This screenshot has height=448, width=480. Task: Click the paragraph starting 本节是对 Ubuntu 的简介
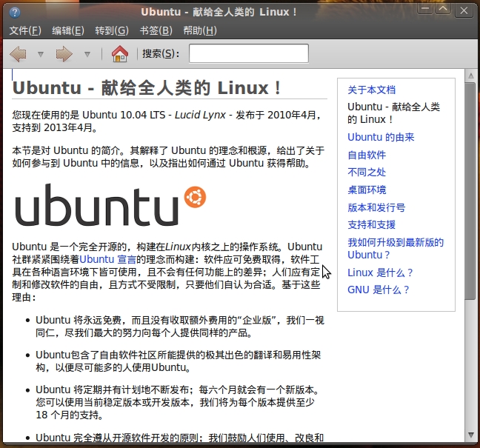coord(168,157)
